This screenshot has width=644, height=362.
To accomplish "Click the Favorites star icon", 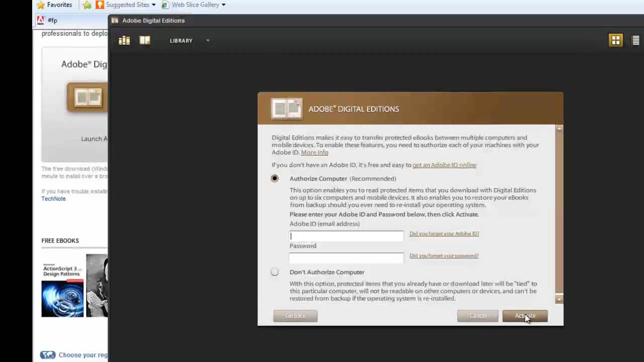I will click(x=41, y=5).
